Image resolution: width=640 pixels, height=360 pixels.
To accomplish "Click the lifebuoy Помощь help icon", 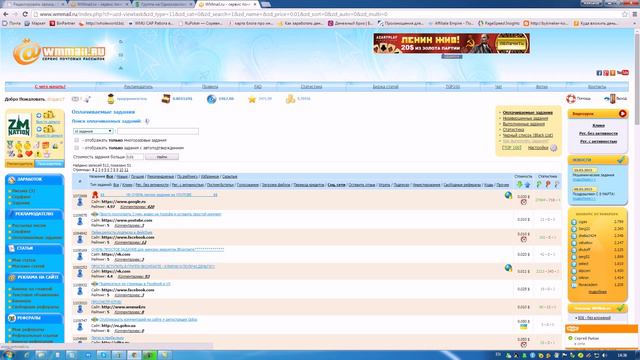I will (x=571, y=98).
